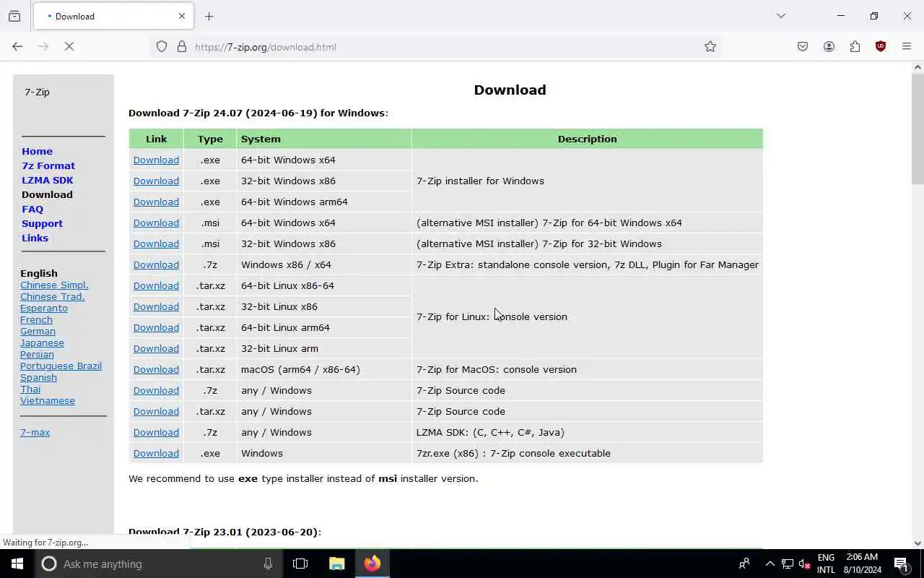924x578 pixels.
Task: Click the Cortana microphone icon
Action: coord(268,564)
